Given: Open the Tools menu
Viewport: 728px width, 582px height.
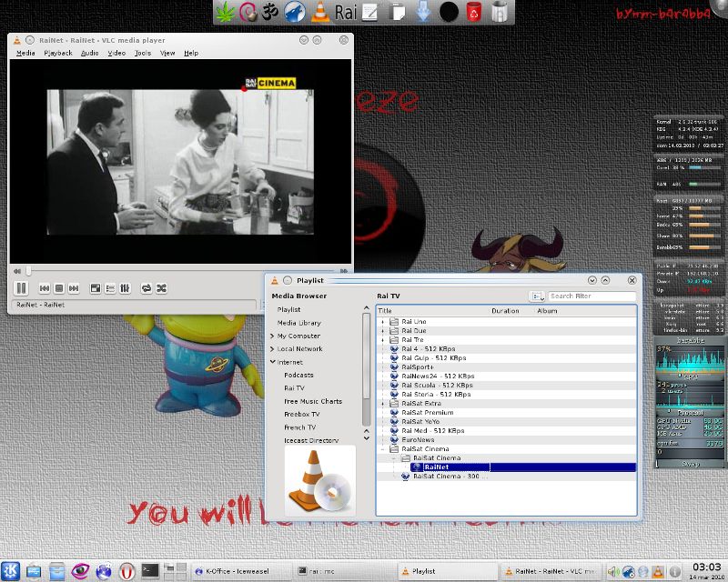Looking at the screenshot, I should click(x=143, y=53).
